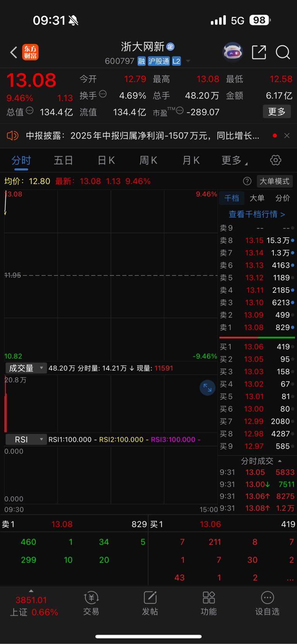
Task: Open the 功能 functions icon
Action: point(209,603)
